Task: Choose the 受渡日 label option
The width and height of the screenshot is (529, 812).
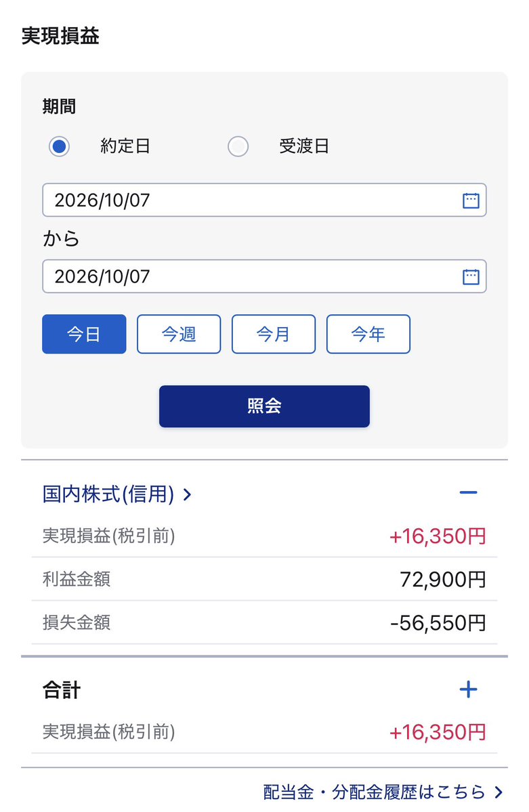Action: click(304, 146)
